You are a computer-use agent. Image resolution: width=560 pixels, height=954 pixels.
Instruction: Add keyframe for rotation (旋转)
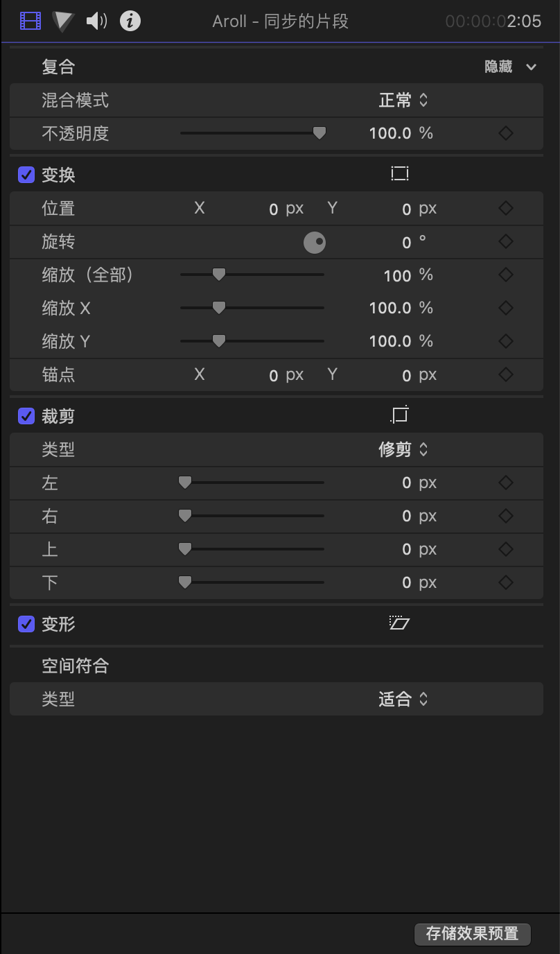(506, 241)
